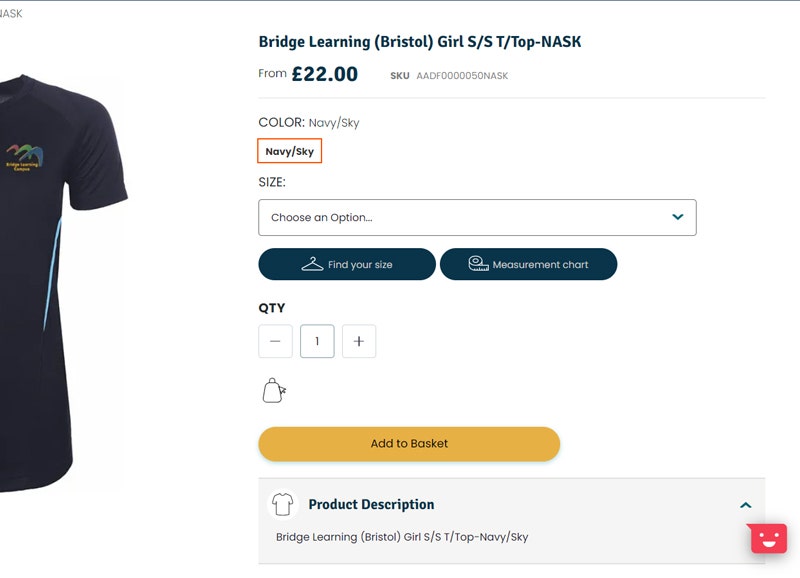Viewport: 800px width, 578px height.
Task: Click the size dropdown chevron arrow
Action: point(678,217)
